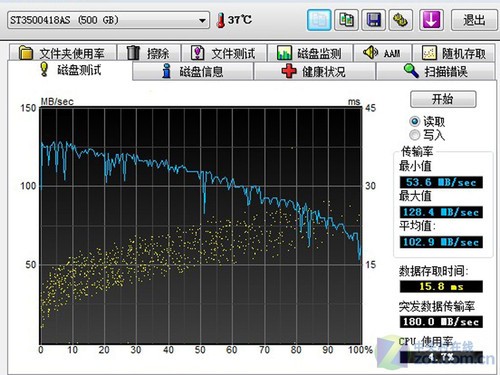Switch to the 磁盘信息 tab
This screenshot has width=500, height=375.
pos(193,71)
